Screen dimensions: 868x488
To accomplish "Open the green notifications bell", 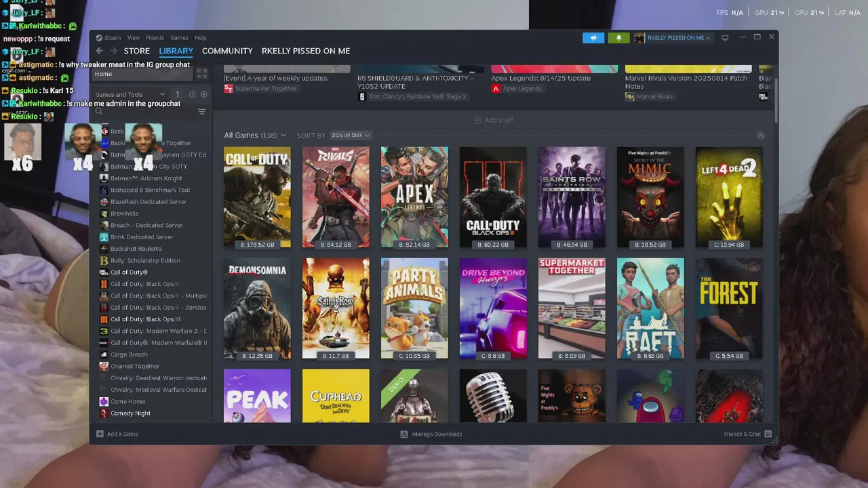I will point(618,38).
